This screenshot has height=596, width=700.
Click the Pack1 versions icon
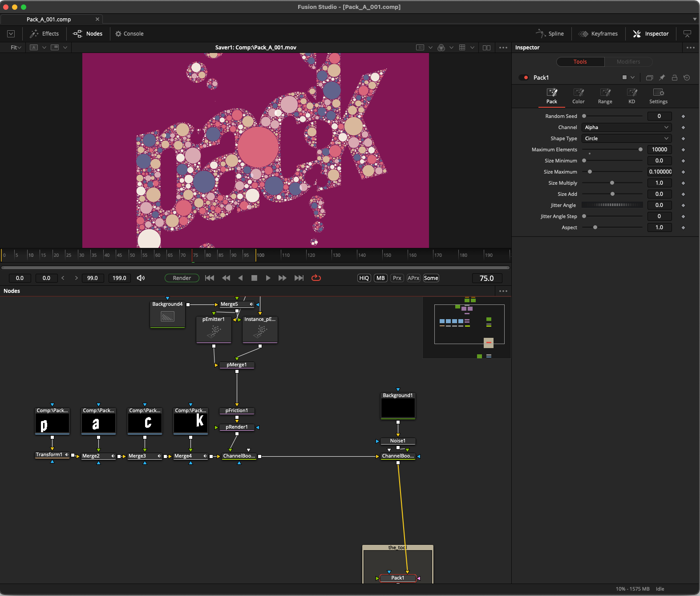click(x=649, y=77)
